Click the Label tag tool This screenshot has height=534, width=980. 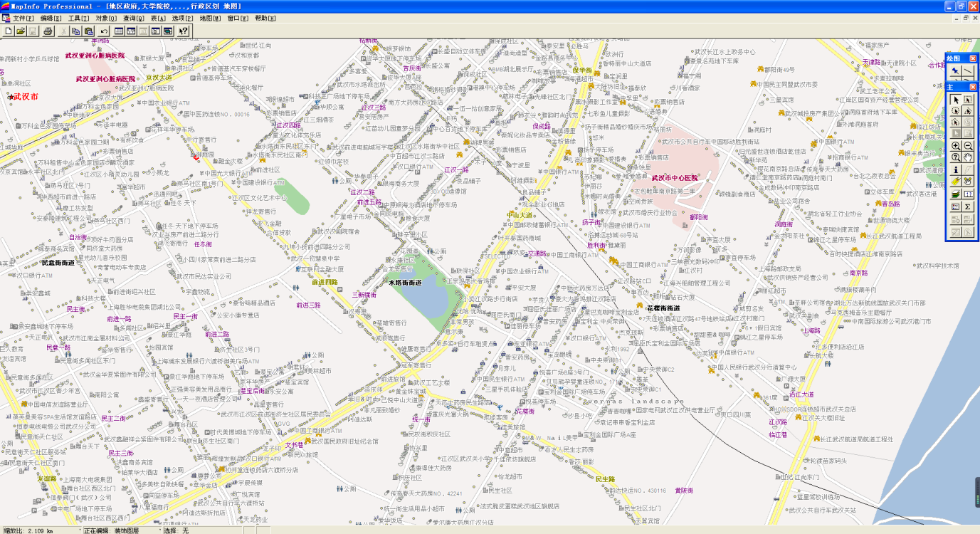956,181
